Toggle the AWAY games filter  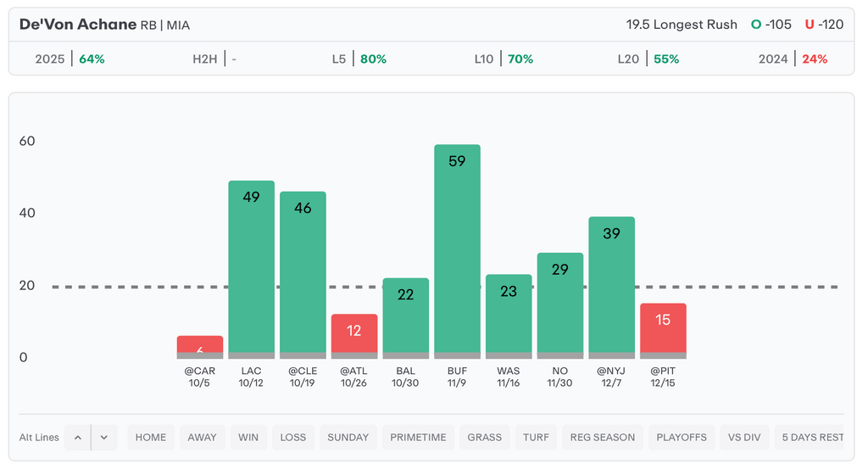click(203, 438)
